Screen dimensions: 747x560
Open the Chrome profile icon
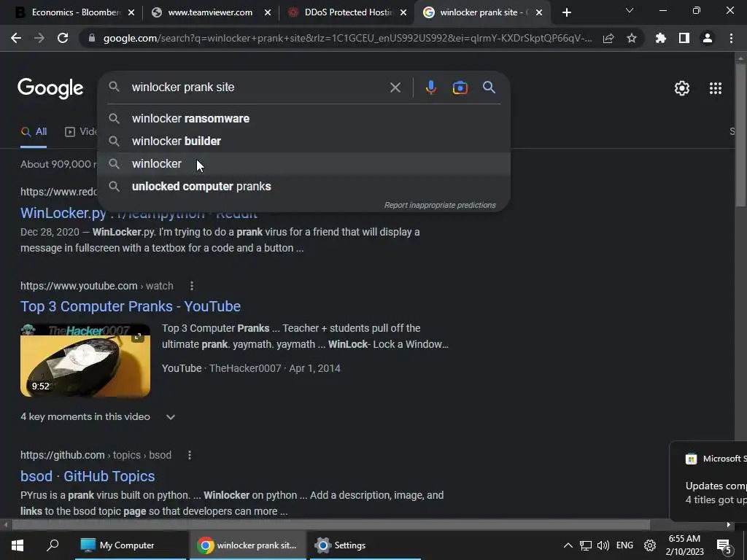tap(708, 38)
